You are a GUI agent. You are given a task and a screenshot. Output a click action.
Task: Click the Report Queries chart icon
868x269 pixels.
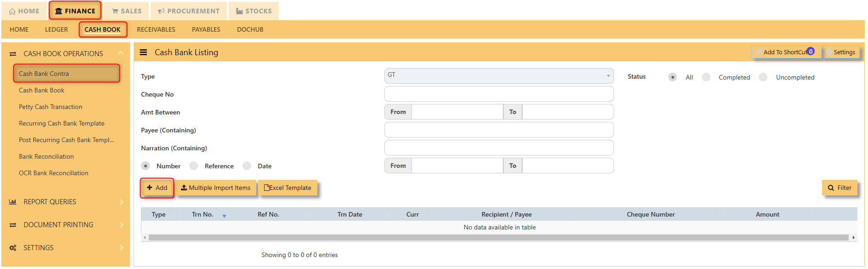[13, 202]
